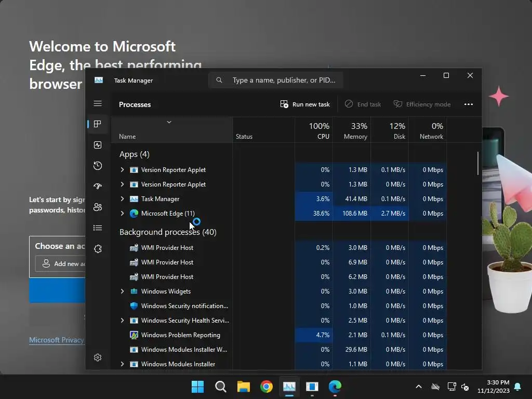Image resolution: width=532 pixels, height=399 pixels.
Task: Click the three-dot more options button
Action: point(469,104)
